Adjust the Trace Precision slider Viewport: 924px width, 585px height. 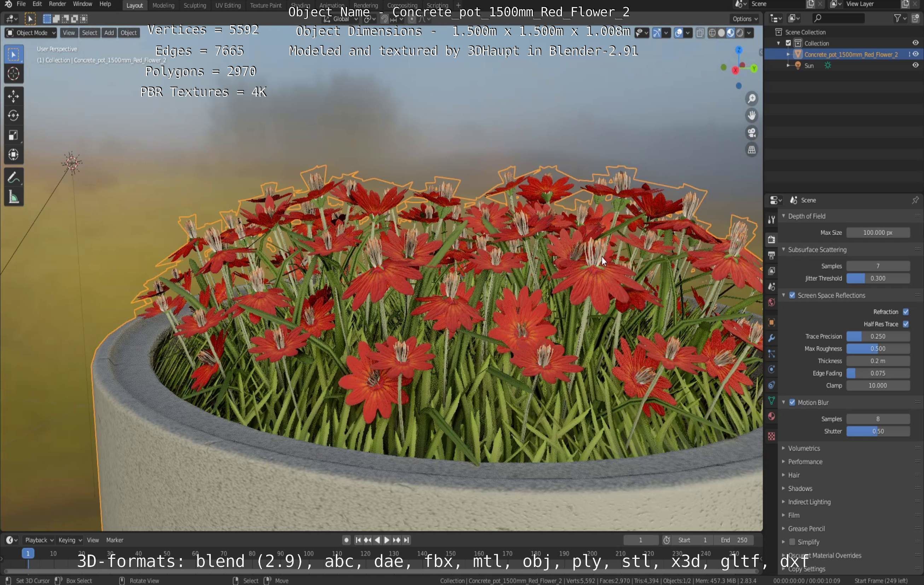[878, 337]
